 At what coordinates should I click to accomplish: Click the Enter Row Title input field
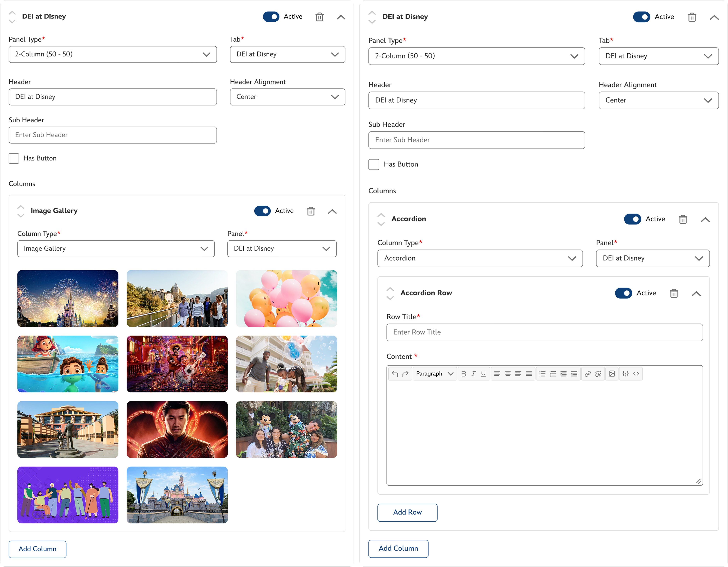pos(544,332)
